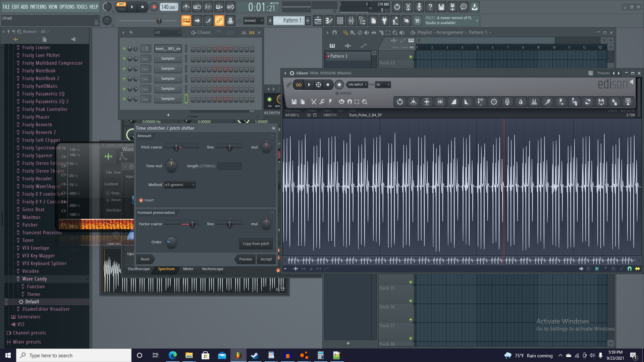Collapse the Formant preservation section
The image size is (644, 362).
click(272, 213)
